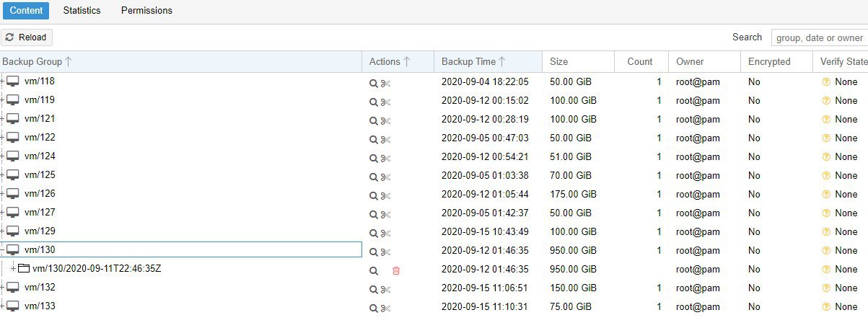
Task: Switch to the Content tab
Action: [x=26, y=11]
